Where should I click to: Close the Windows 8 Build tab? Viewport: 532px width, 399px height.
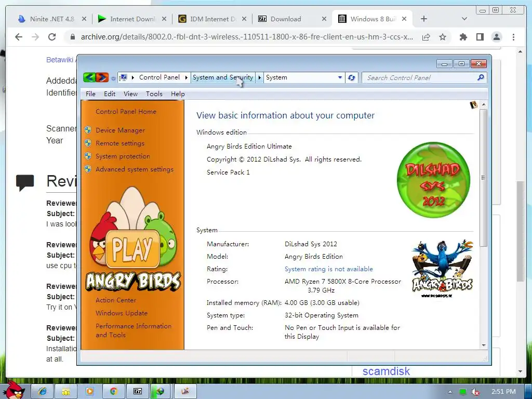click(x=404, y=19)
